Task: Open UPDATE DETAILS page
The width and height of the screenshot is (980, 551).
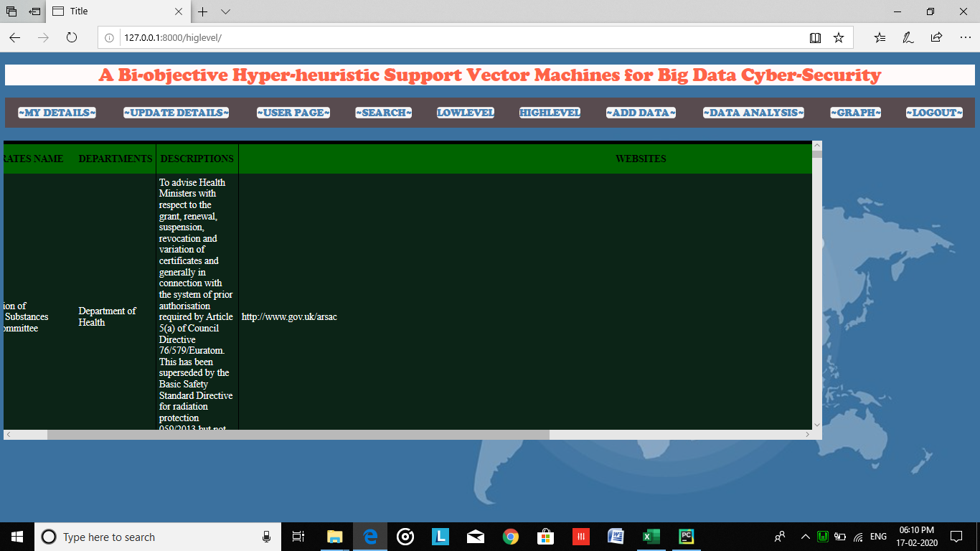Action: point(176,113)
